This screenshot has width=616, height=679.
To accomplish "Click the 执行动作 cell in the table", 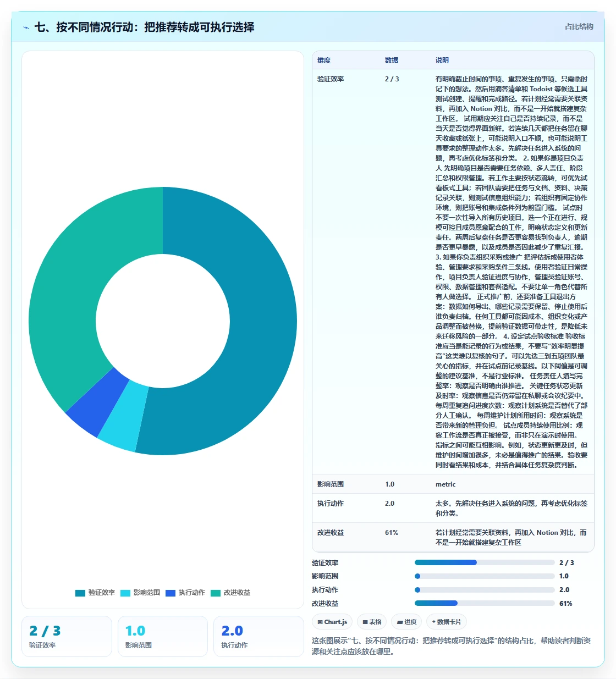I will [331, 504].
